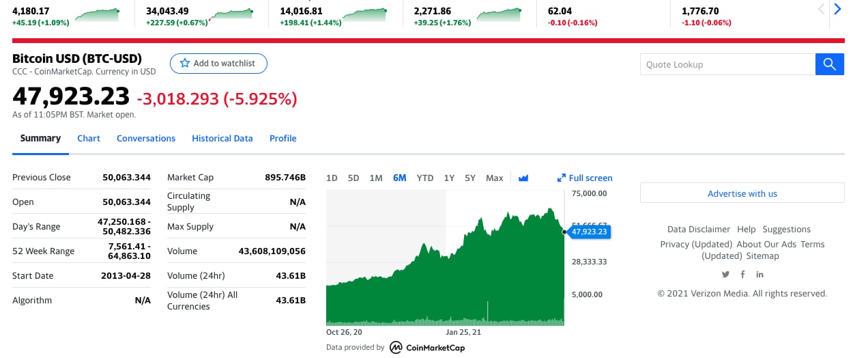868x358 pixels.
Task: Click the 2,271.86 index ticker
Action: point(432,11)
